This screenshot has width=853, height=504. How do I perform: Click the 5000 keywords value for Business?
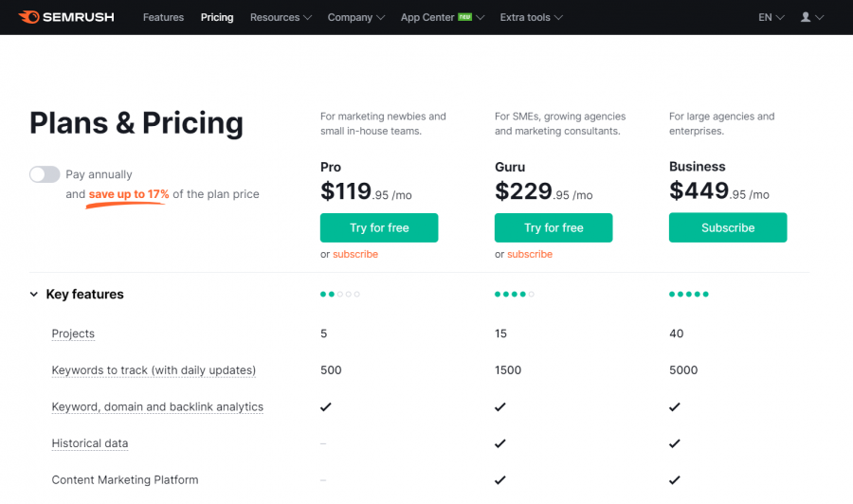(683, 370)
